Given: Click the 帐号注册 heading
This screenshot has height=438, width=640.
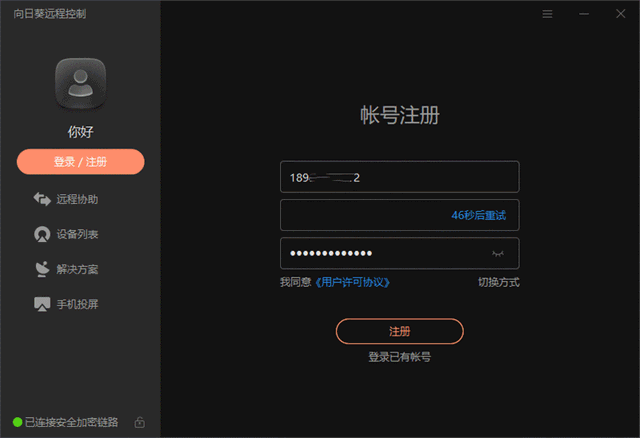Looking at the screenshot, I should point(400,115).
